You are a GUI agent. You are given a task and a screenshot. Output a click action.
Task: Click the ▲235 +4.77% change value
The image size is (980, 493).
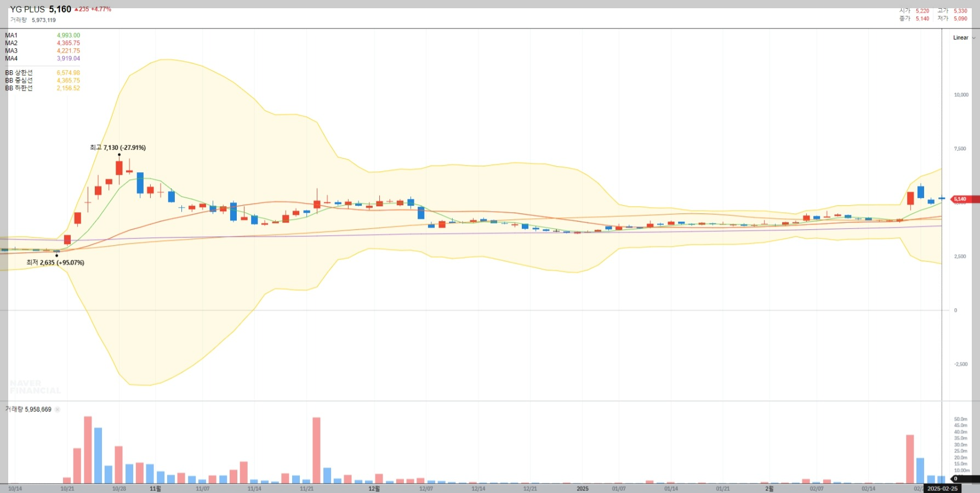[x=93, y=9]
